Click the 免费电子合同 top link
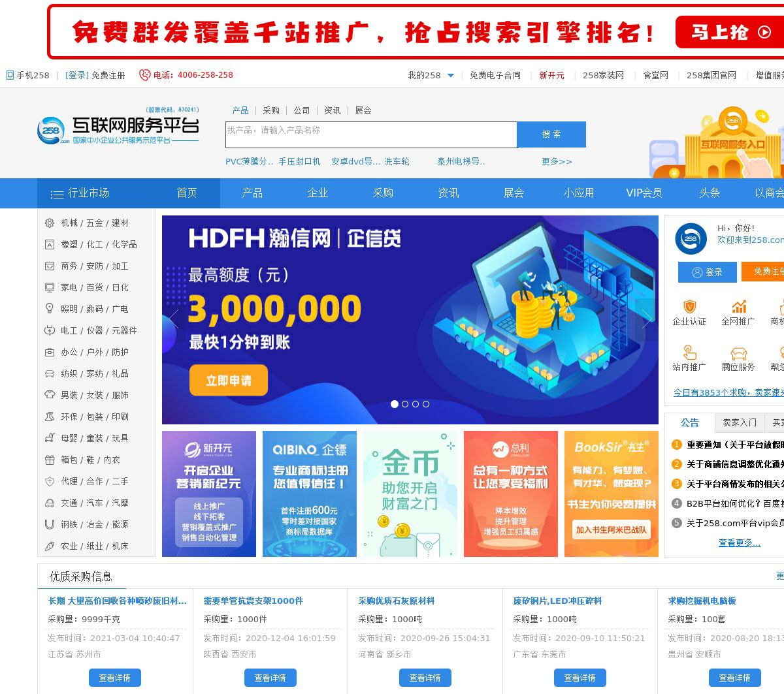This screenshot has height=694, width=784. [x=495, y=76]
